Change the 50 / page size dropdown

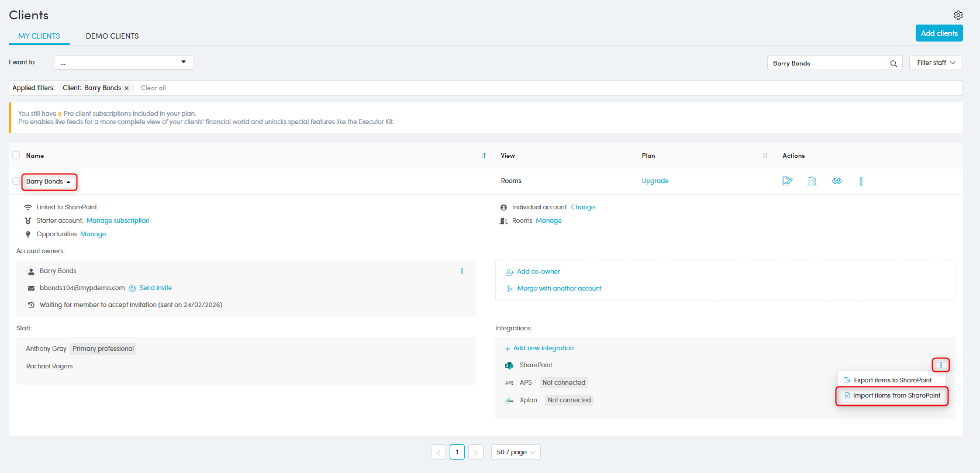pos(515,452)
